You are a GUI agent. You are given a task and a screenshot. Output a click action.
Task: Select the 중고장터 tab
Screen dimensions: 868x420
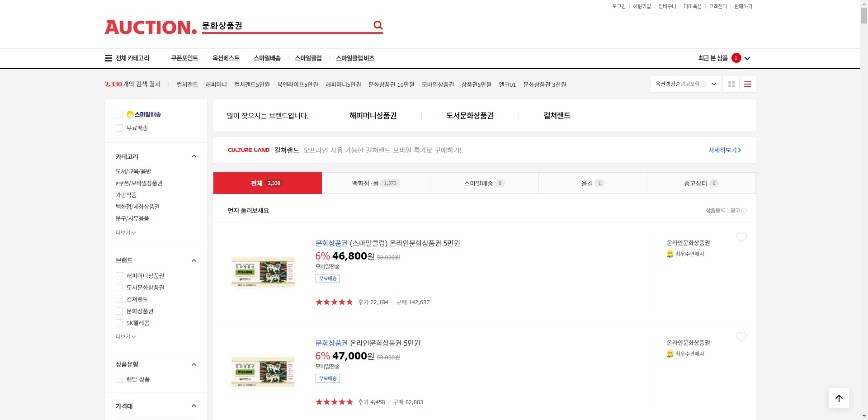coord(701,183)
